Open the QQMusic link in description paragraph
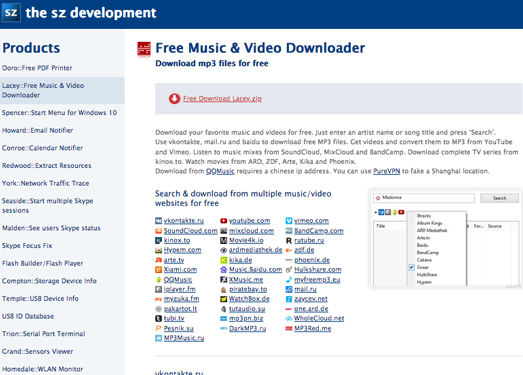Image resolution: width=523 pixels, height=375 pixels. coord(220,171)
